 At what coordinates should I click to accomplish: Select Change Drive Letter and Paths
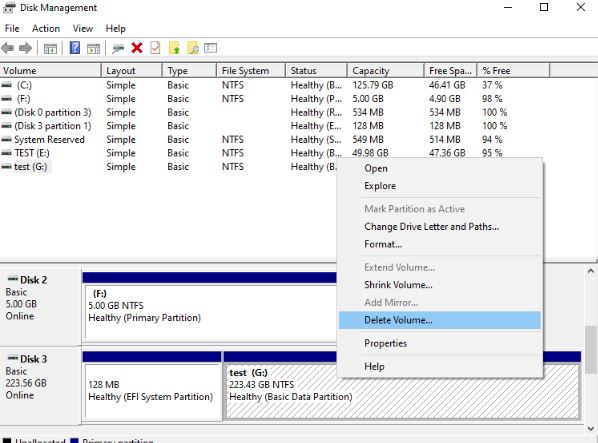point(440,226)
